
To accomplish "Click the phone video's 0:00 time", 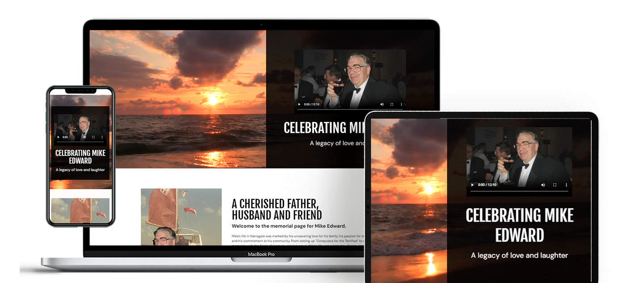I will coord(65,137).
